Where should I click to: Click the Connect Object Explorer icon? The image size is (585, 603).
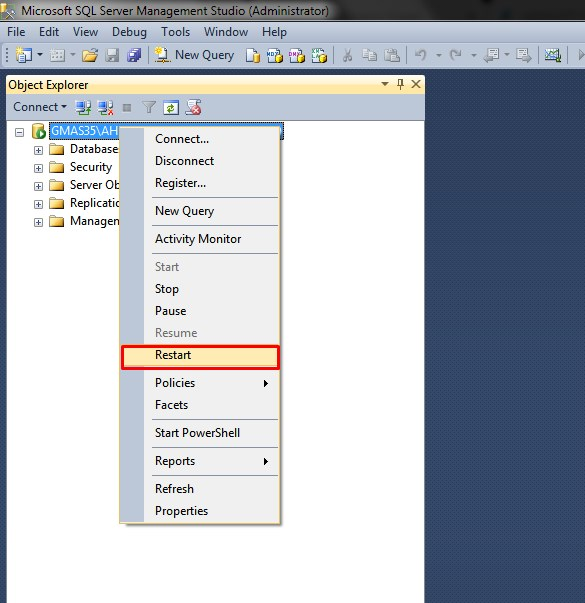pyautogui.click(x=83, y=108)
